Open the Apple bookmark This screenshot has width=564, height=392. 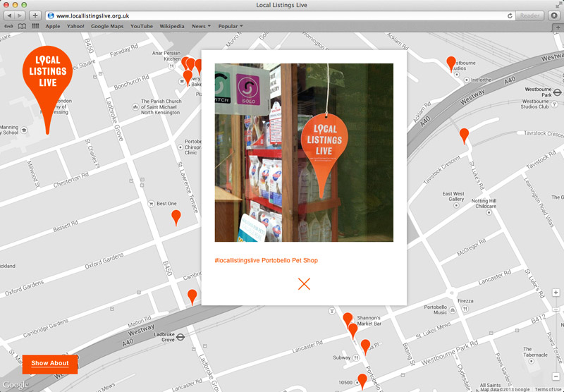(53, 26)
